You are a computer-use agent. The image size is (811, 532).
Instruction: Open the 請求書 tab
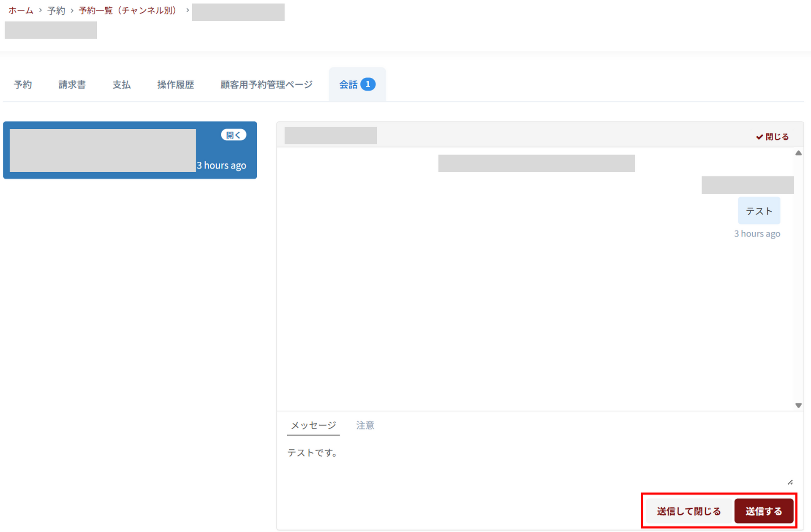click(72, 84)
